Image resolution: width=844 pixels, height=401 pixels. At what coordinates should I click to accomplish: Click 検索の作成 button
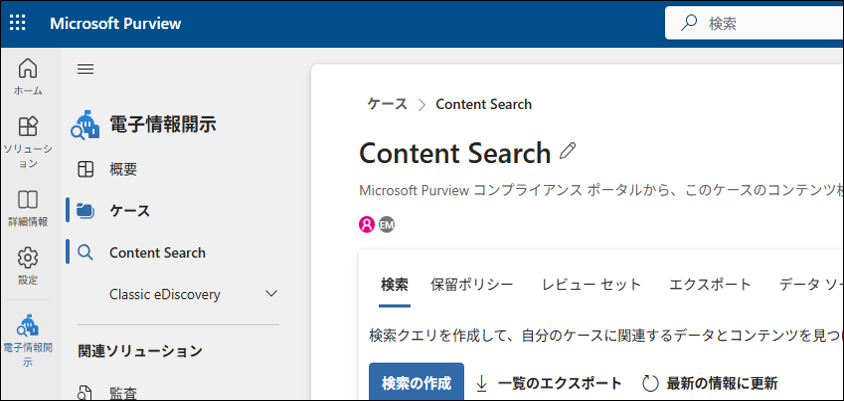pos(417,383)
